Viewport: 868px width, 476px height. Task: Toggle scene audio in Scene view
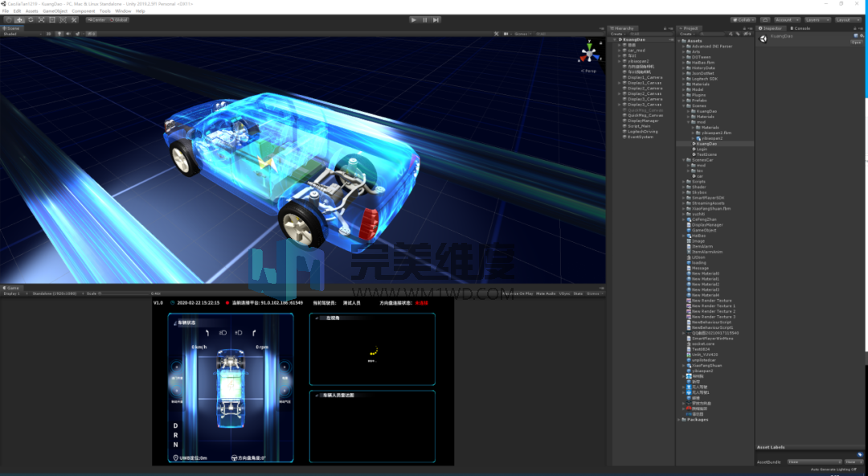tap(68, 34)
